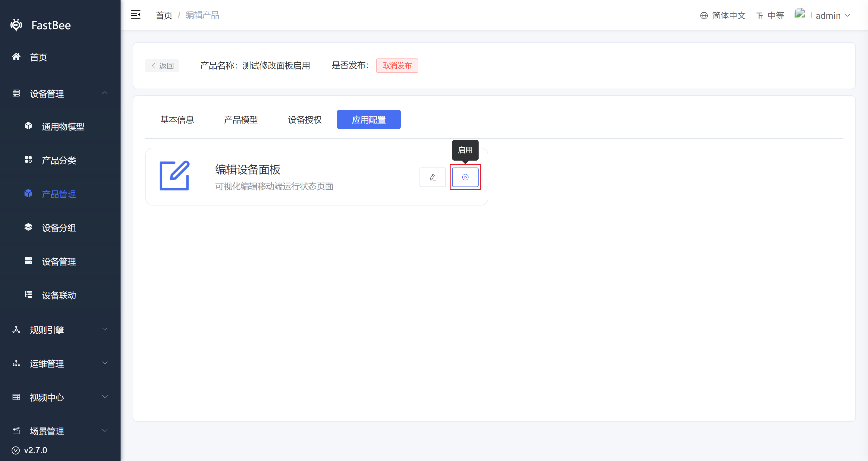This screenshot has height=461, width=868.
Task: Select the 应用配置 tab
Action: coord(369,119)
